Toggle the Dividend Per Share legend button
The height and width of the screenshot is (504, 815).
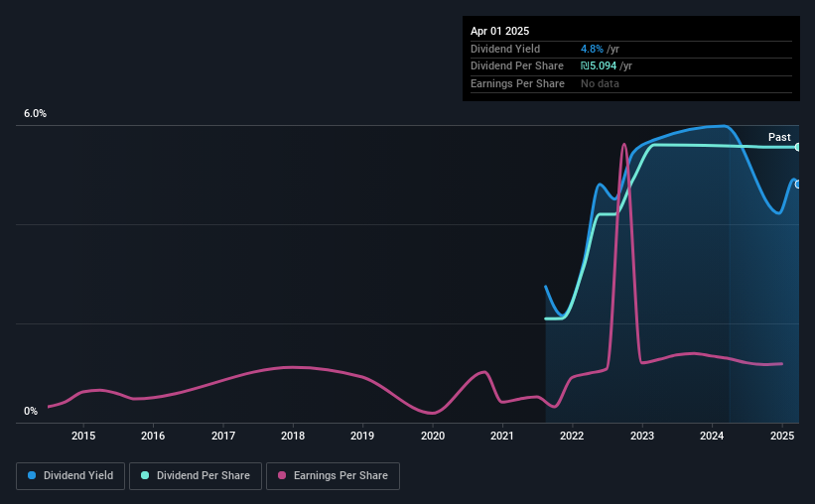point(196,476)
